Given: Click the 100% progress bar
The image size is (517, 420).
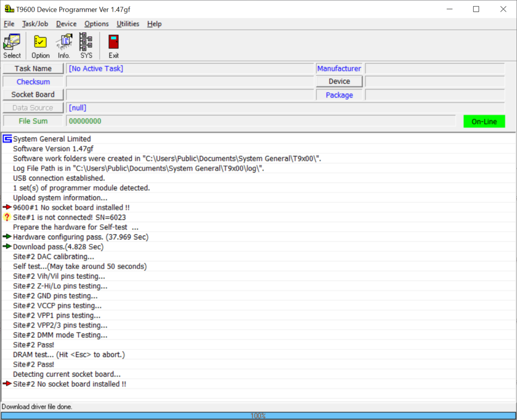Looking at the screenshot, I should click(x=258, y=416).
